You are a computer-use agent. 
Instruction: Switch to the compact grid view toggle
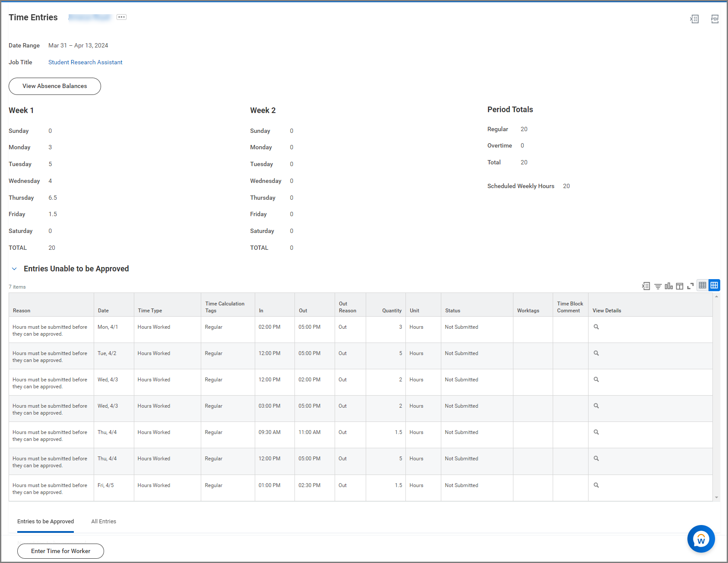click(x=703, y=285)
